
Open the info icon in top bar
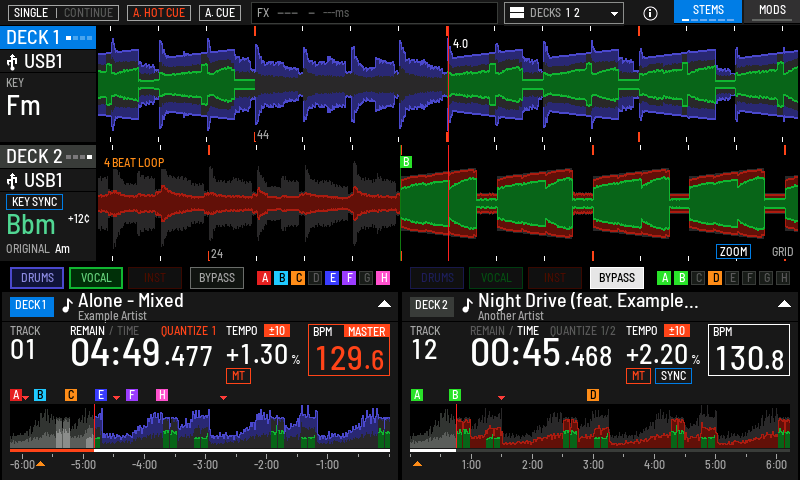[x=650, y=13]
